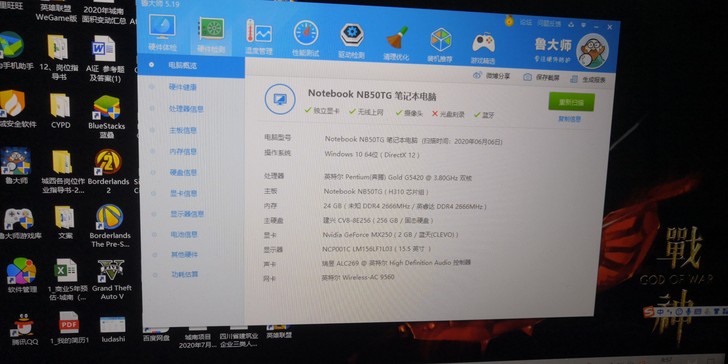Select 功耗估算 in the sidebar
This screenshot has width=728, height=364.
[184, 274]
